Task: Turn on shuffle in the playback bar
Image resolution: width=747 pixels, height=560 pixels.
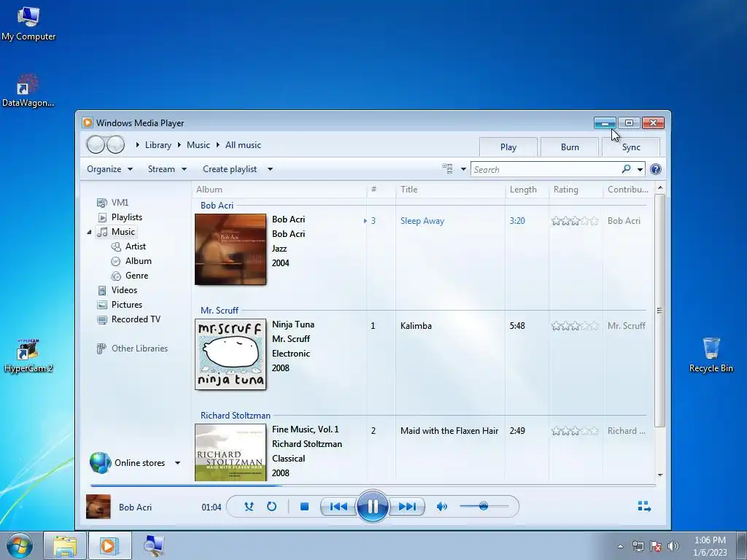Action: (x=249, y=507)
